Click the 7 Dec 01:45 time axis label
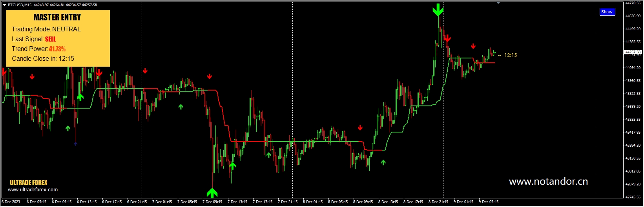 coord(162,202)
